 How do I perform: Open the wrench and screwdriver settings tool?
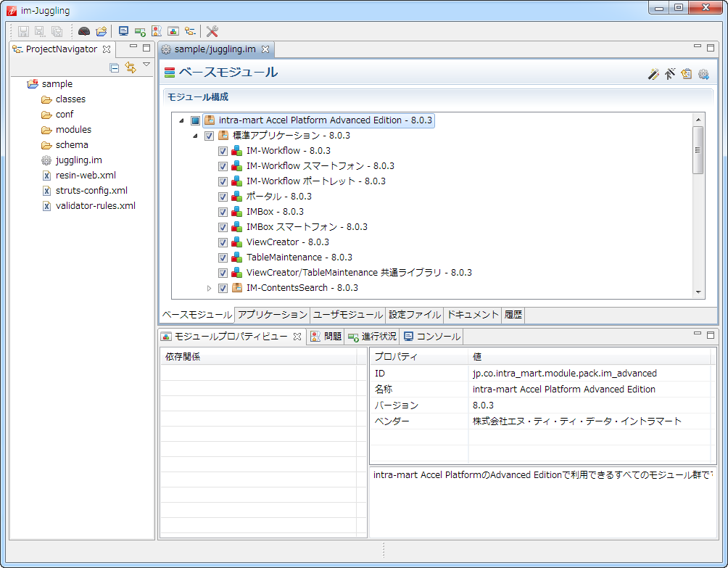point(212,31)
